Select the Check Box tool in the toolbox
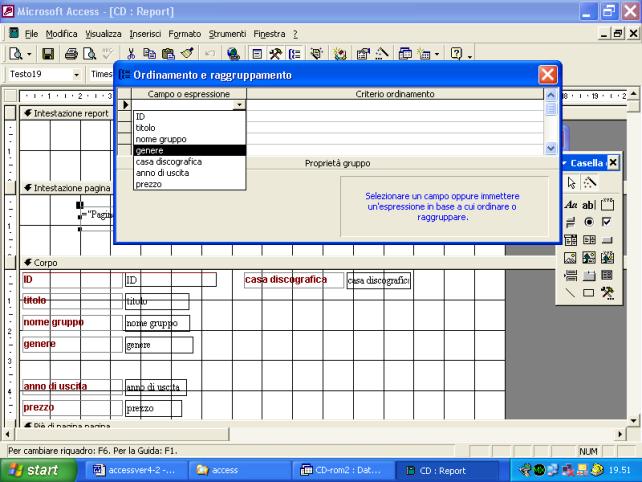This screenshot has width=642, height=482. (608, 221)
